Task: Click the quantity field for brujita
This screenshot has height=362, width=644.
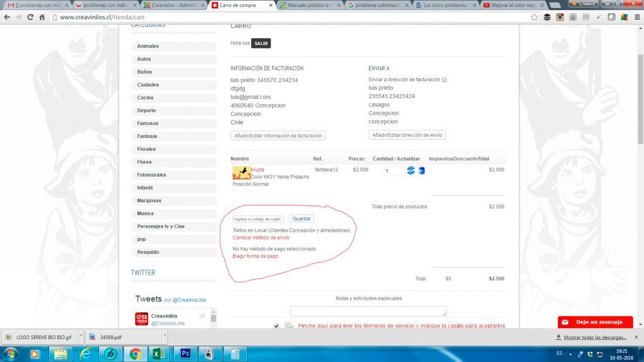Action: 394,171
